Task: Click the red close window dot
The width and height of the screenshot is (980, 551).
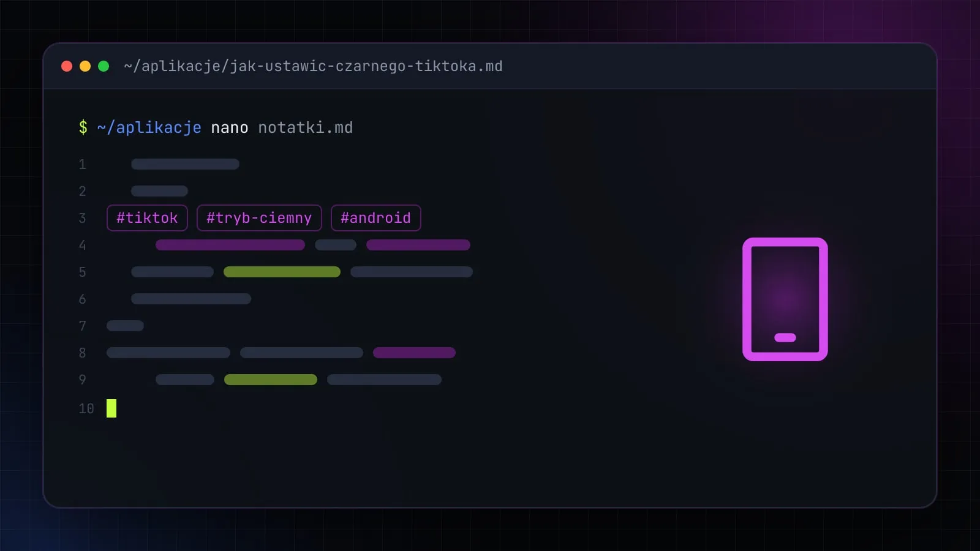Action: [67, 66]
